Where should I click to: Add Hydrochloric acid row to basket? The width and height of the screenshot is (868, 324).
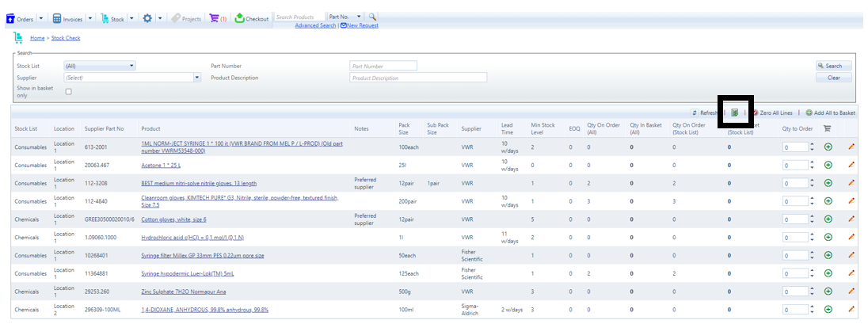click(x=828, y=237)
